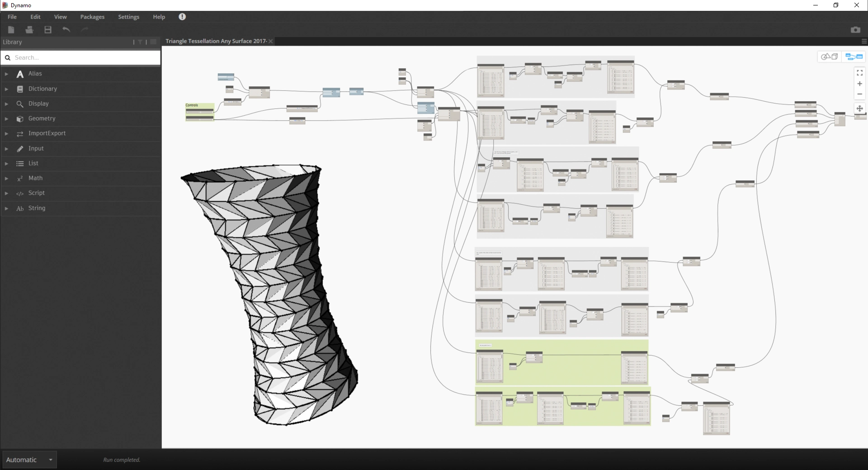This screenshot has width=868, height=470.
Task: Open the Settings menu
Action: (128, 17)
